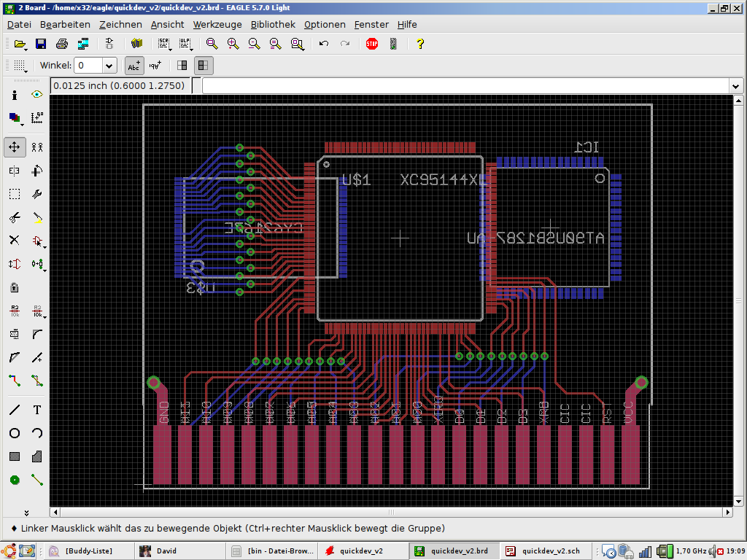Screen dimensions: 747x560
Task: Open the layer Display color squares tool
Action: [15, 117]
